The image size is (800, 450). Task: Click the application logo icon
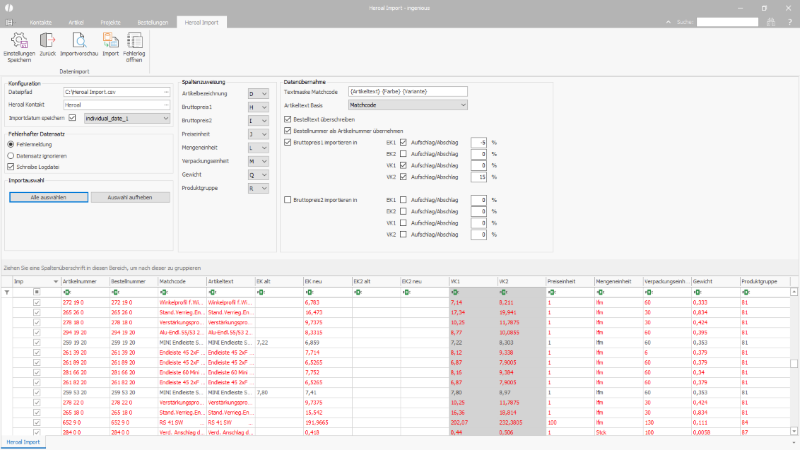[x=9, y=8]
